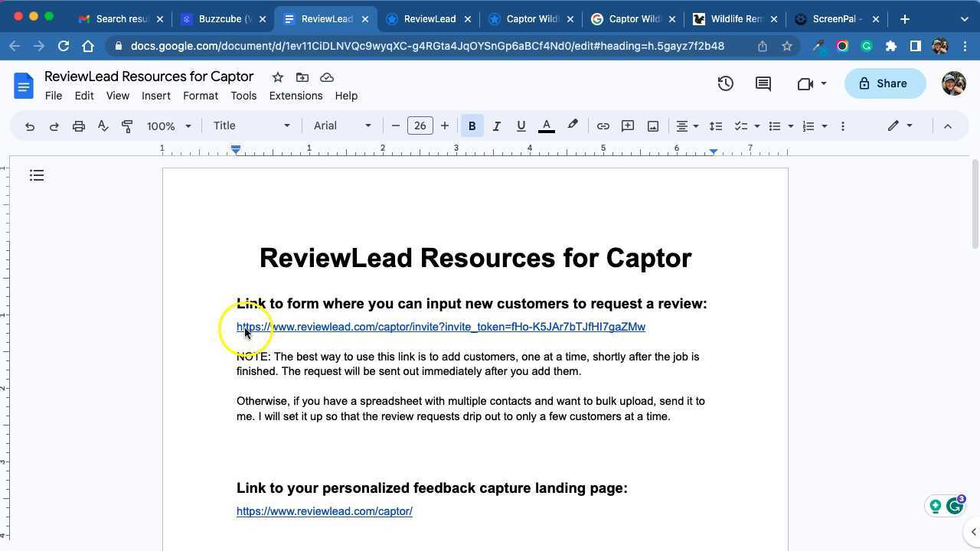Screen dimensions: 980x551
Task: Toggle italic formatting
Action: pos(496,126)
